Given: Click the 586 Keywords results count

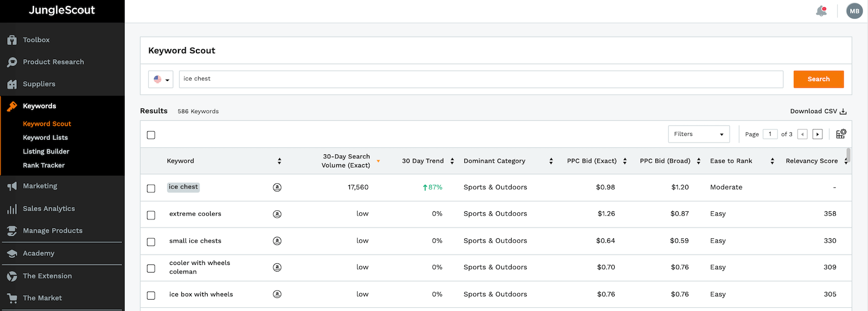Looking at the screenshot, I should point(198,112).
